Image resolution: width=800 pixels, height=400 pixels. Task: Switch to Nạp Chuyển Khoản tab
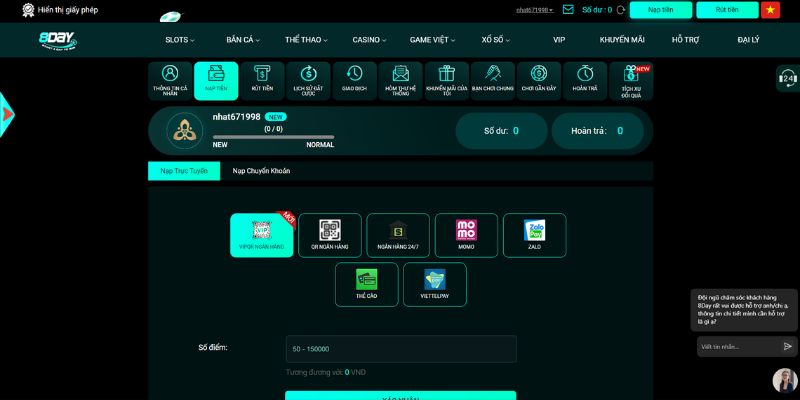pos(261,171)
